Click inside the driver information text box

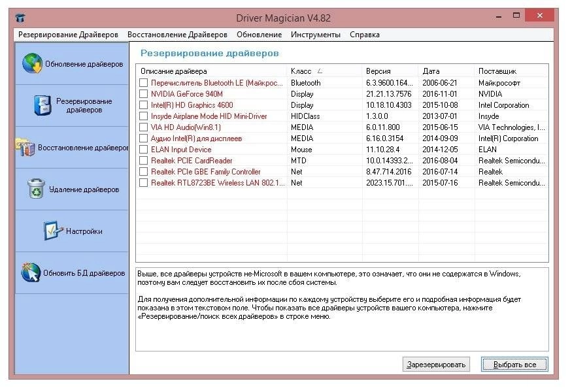342,309
